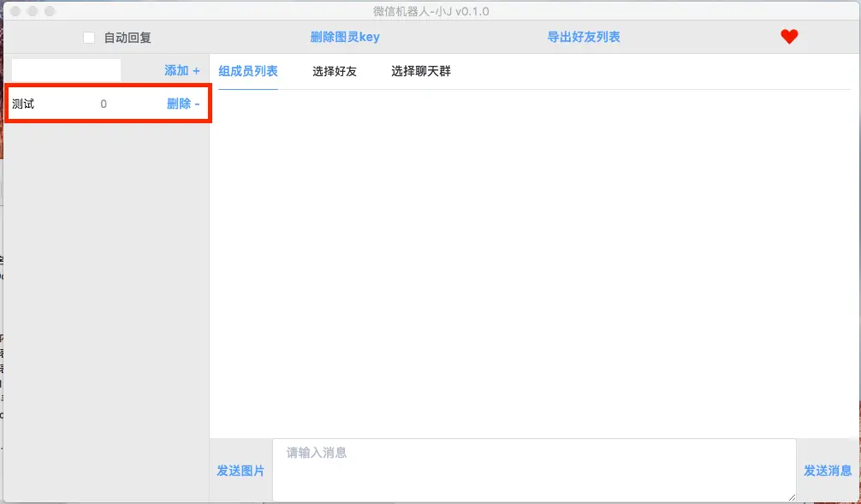Open the 导出好友列表 export friends link
Screen dimensions: 861x504
pos(583,37)
